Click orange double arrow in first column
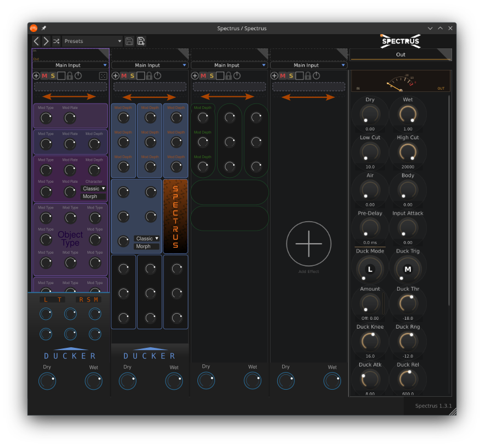 point(69,97)
